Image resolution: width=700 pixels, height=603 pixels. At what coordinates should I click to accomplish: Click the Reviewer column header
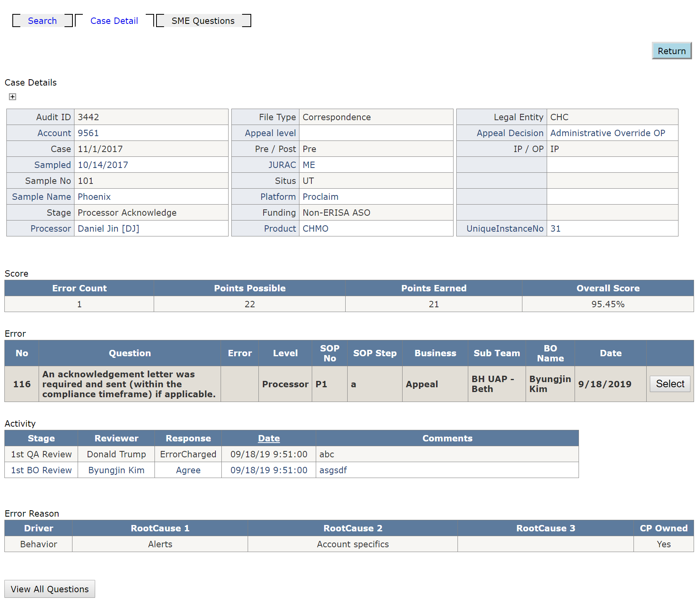[116, 438]
